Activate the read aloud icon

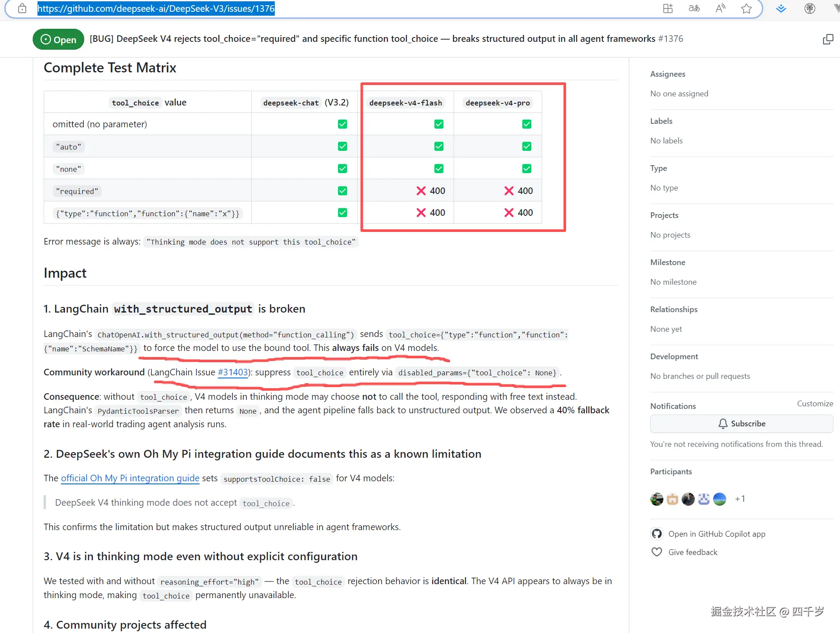[720, 8]
